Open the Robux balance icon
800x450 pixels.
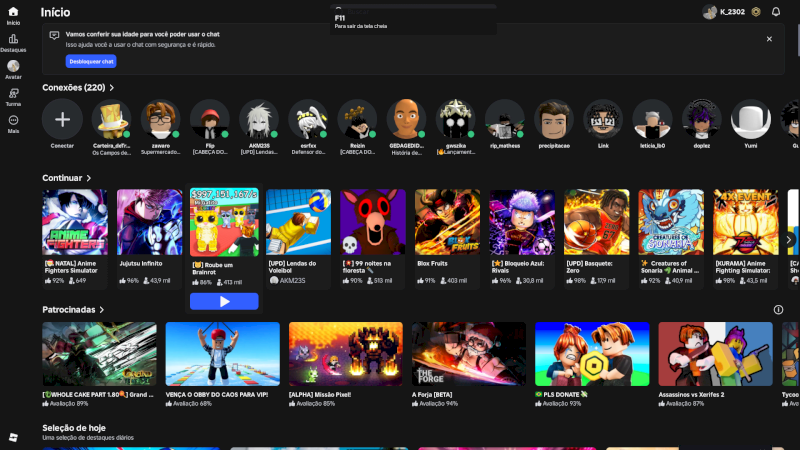[756, 12]
